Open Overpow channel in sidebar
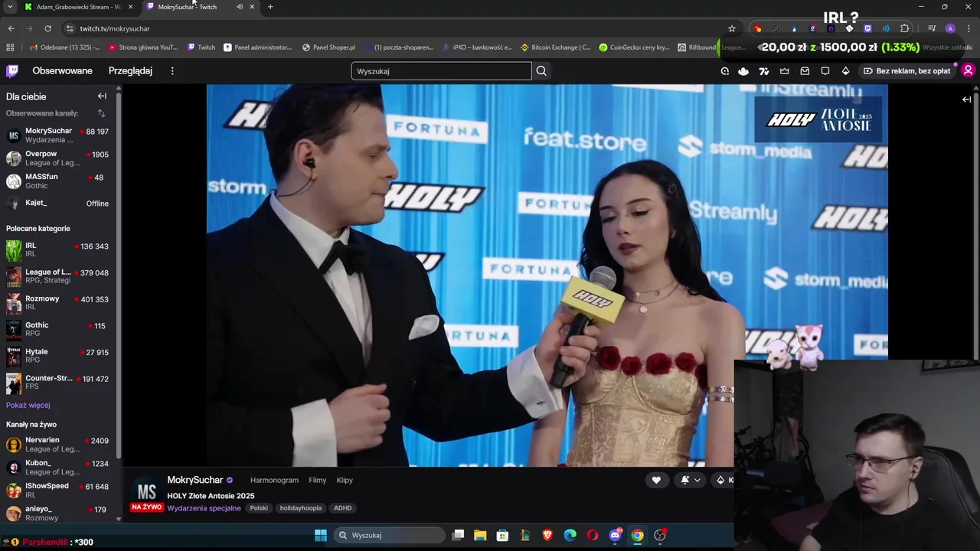Image resolution: width=980 pixels, height=551 pixels. coord(58,158)
